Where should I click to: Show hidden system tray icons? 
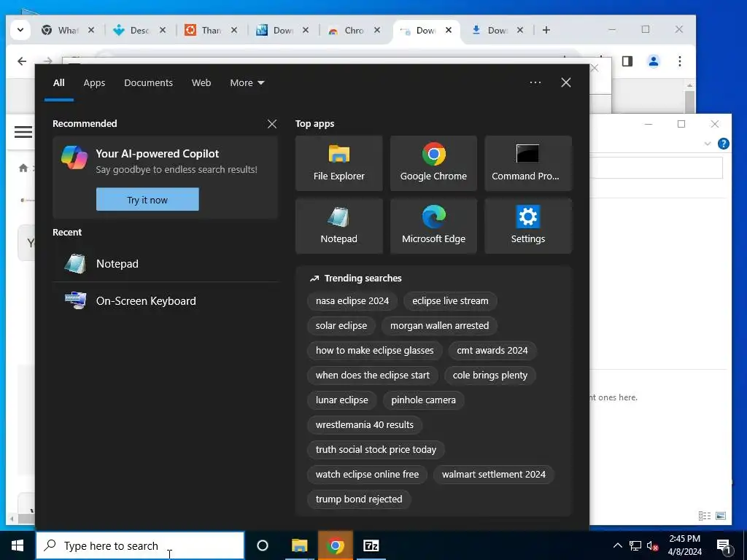point(617,545)
